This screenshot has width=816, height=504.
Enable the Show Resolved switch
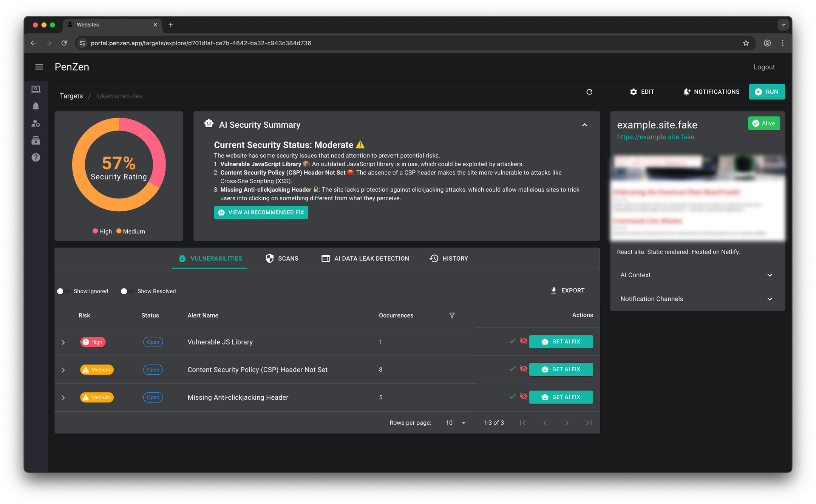coord(127,291)
